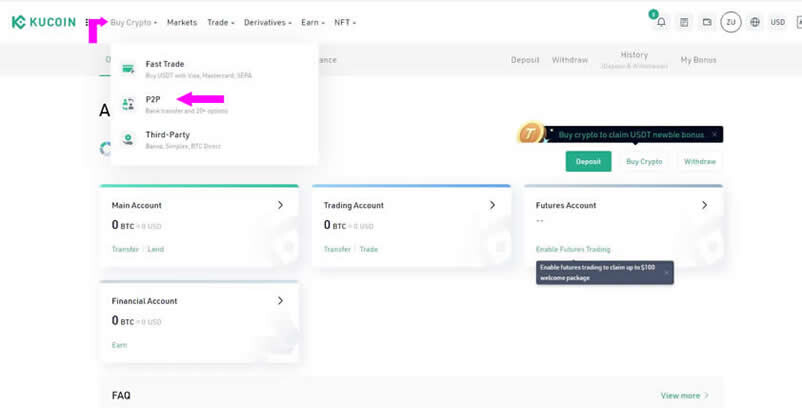Viewport: 802px width, 408px height.
Task: Open the ZU profile avatar
Action: 730,22
